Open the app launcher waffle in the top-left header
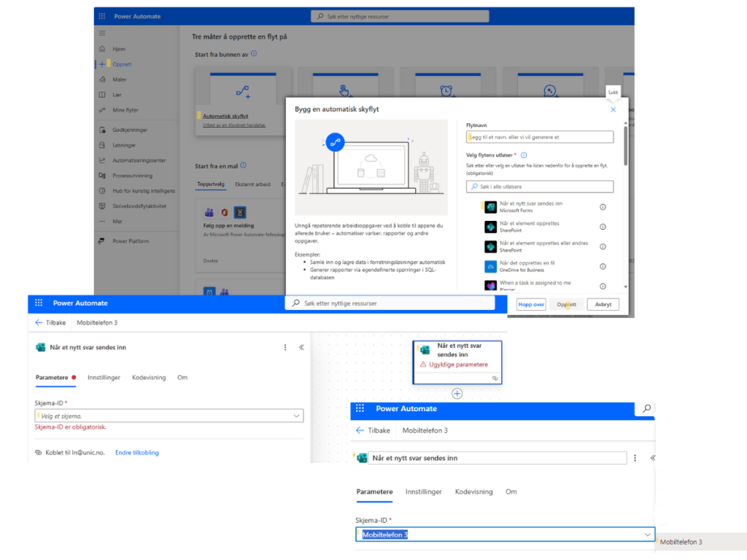Screen dimensions: 747x560 102,16
